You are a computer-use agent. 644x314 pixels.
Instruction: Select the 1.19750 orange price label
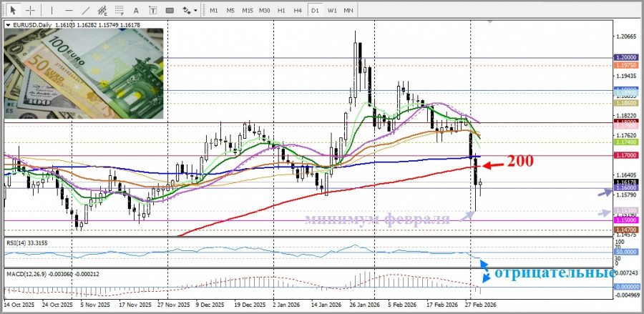(626, 66)
